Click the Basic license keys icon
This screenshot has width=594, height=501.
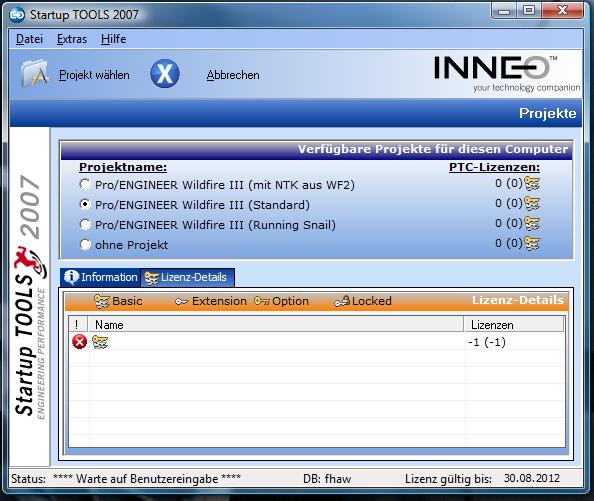[102, 301]
